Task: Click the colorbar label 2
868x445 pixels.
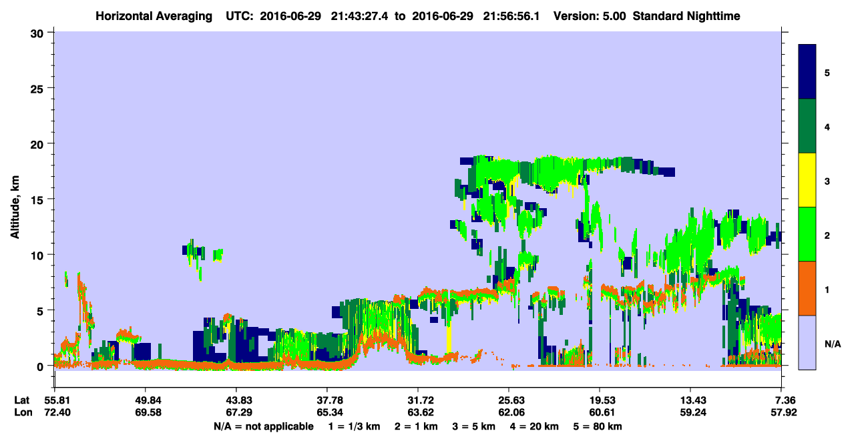Action: click(827, 235)
